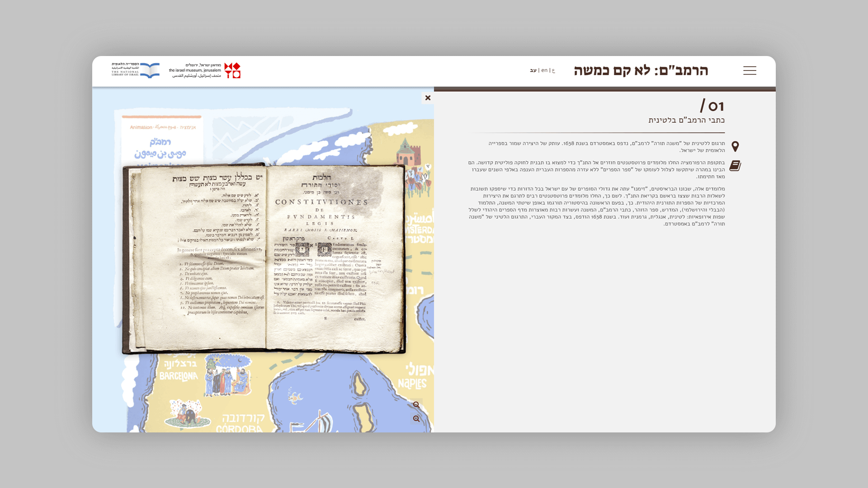Click the main site title הרמב"ם: לא קם כמשה

[x=641, y=70]
